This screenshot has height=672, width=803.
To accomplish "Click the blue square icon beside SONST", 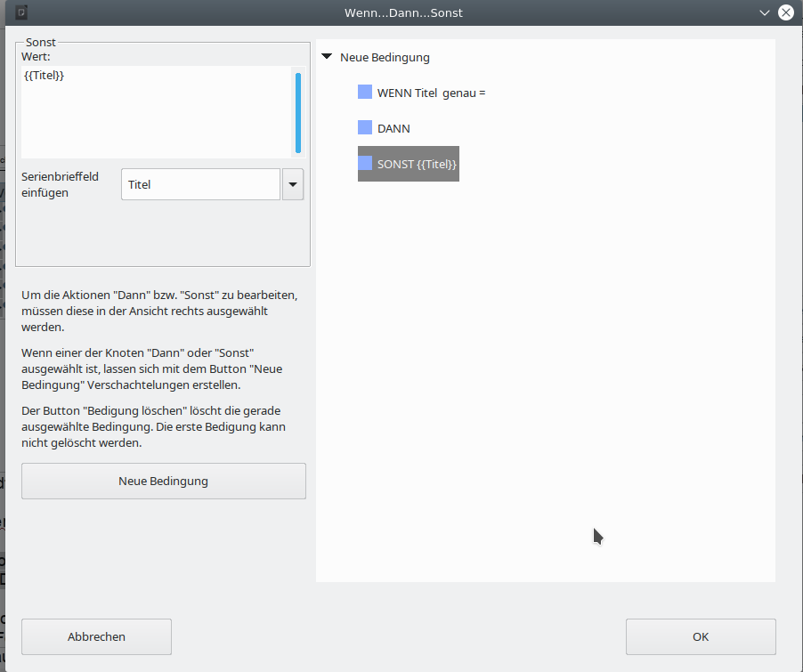I will 365,164.
